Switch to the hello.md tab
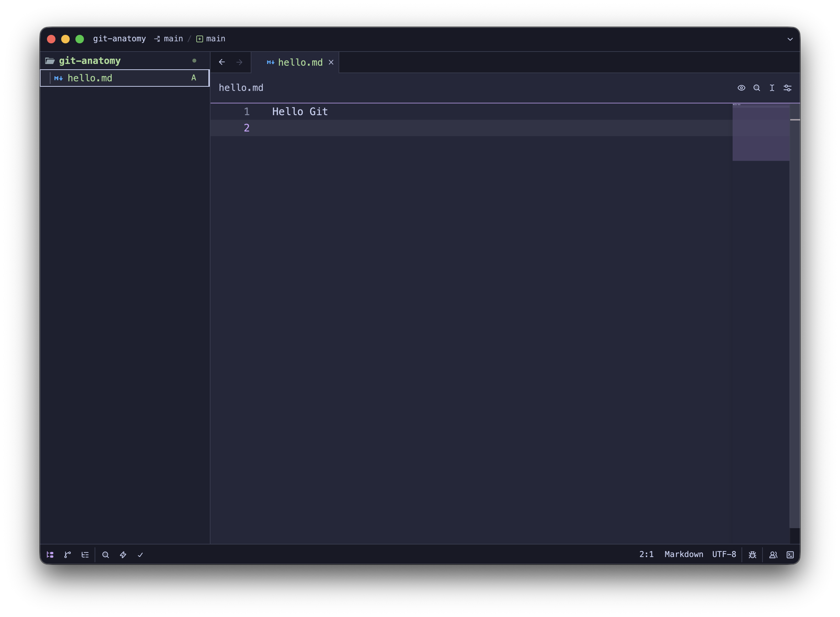The image size is (840, 617). (x=300, y=62)
